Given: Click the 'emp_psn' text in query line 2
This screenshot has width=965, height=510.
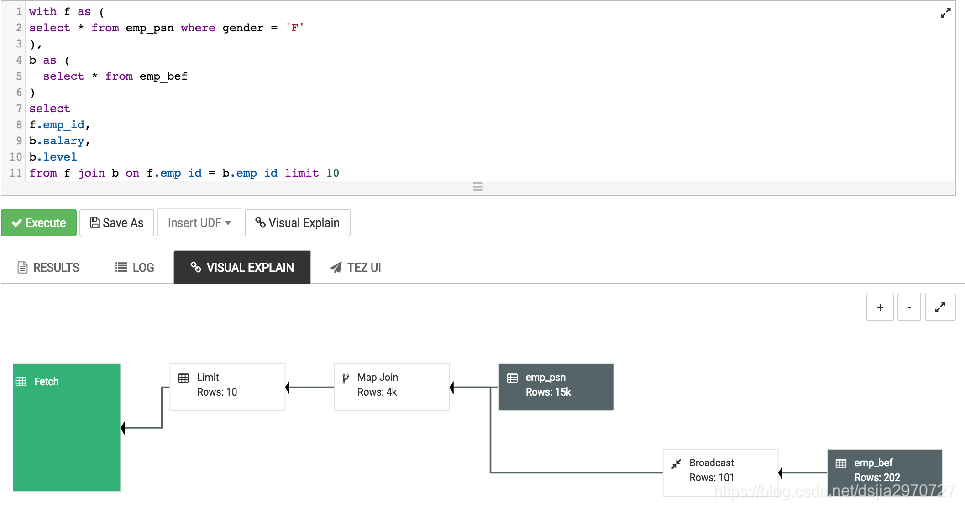Looking at the screenshot, I should 150,28.
